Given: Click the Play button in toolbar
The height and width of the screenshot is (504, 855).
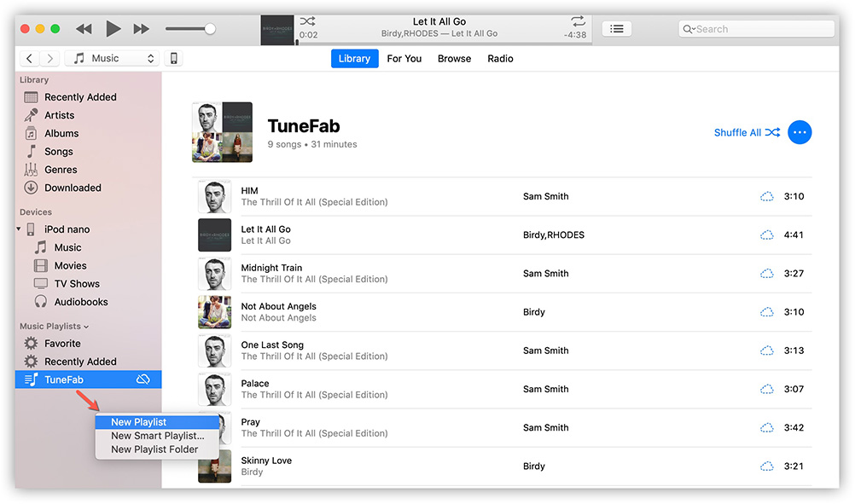Looking at the screenshot, I should [113, 29].
